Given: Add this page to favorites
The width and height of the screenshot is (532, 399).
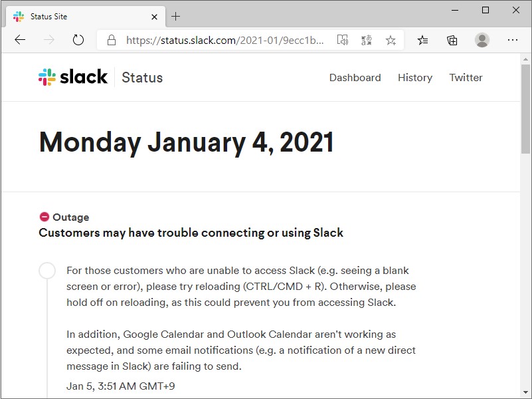Looking at the screenshot, I should click(x=391, y=40).
